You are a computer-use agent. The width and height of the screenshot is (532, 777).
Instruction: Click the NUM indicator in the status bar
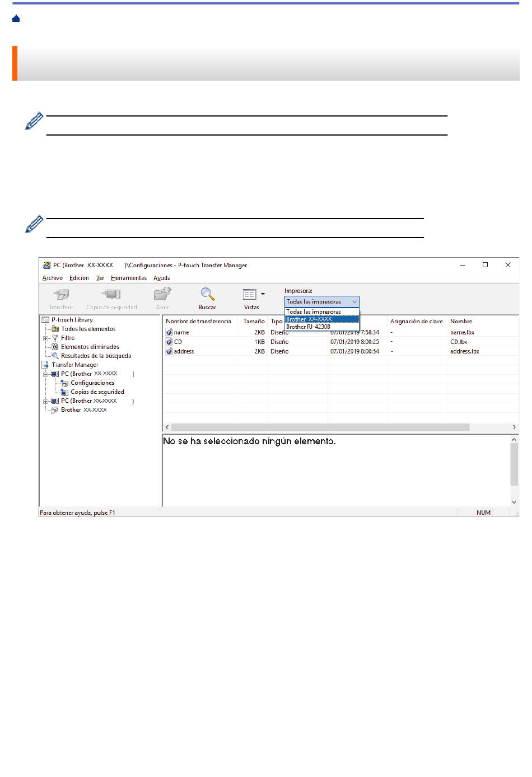483,513
